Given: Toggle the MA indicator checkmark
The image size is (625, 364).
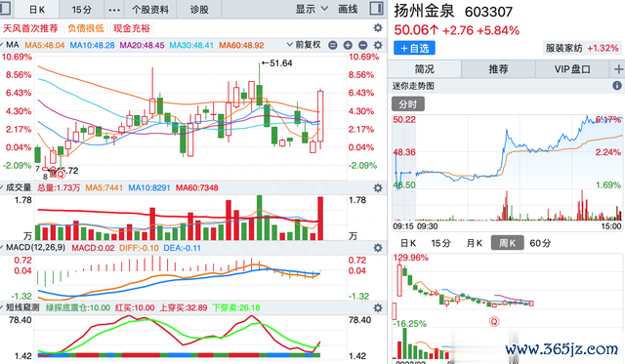Looking at the screenshot, I should pyautogui.click(x=2, y=45).
